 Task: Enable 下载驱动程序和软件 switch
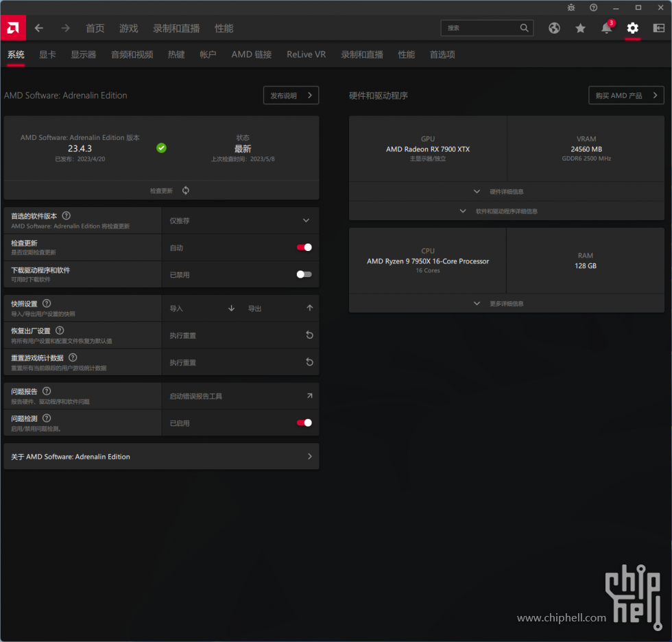(x=304, y=274)
